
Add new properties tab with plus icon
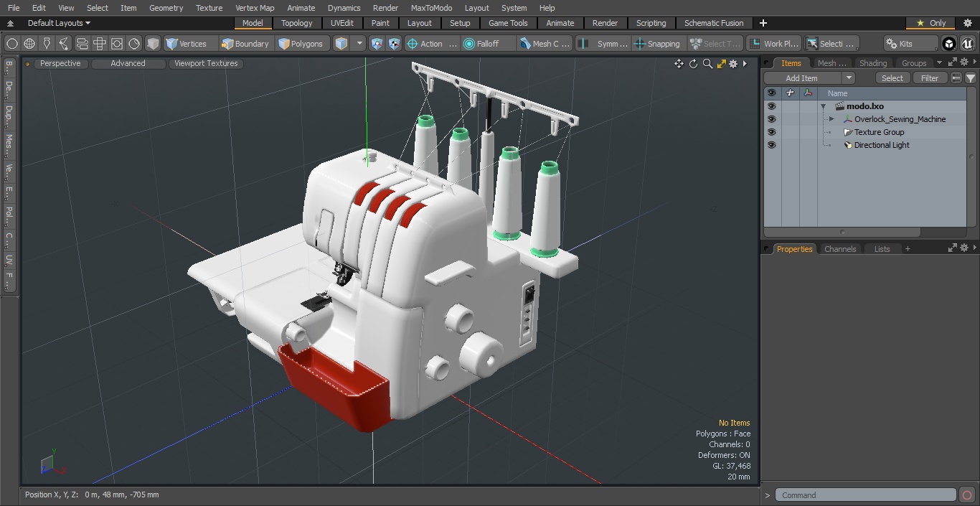[x=908, y=249]
